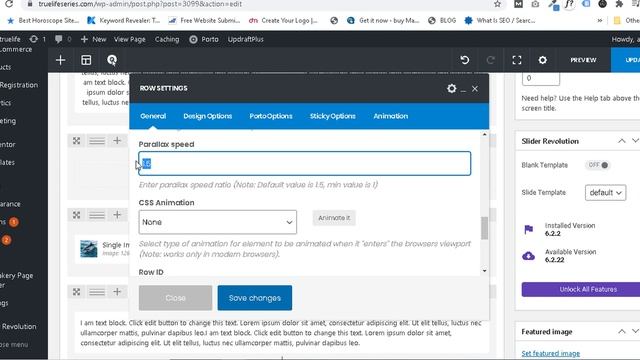Click the Featured image panel down arrow
This screenshot has height=360, width=640.
point(636,331)
